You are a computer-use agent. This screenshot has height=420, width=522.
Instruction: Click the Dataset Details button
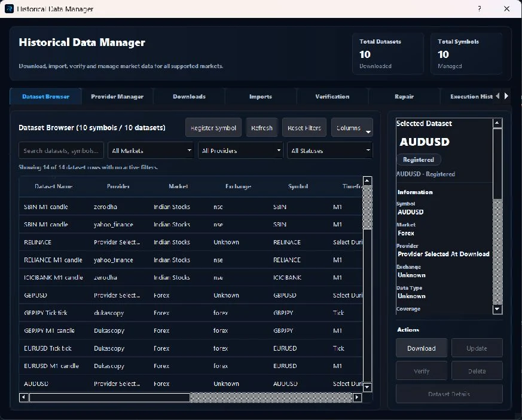tap(449, 394)
